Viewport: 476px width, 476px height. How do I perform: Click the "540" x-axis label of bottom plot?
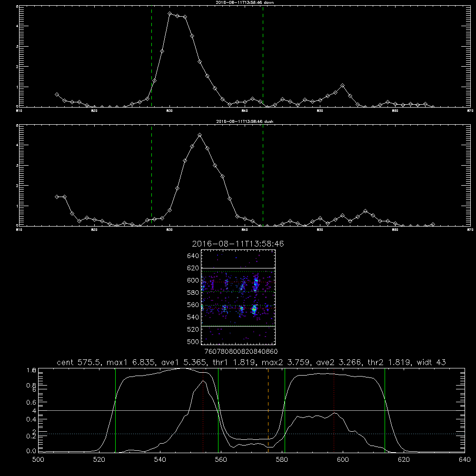pyautogui.click(x=160, y=460)
